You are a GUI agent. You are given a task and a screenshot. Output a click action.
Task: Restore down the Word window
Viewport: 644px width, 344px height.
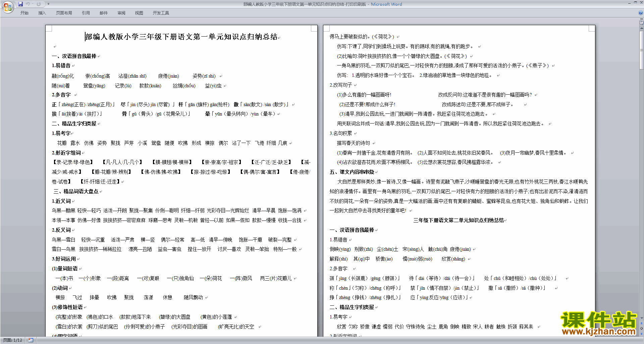(635, 3)
